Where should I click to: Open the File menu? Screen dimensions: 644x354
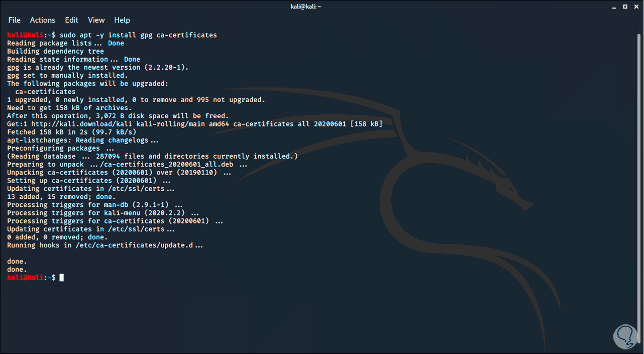coord(14,20)
